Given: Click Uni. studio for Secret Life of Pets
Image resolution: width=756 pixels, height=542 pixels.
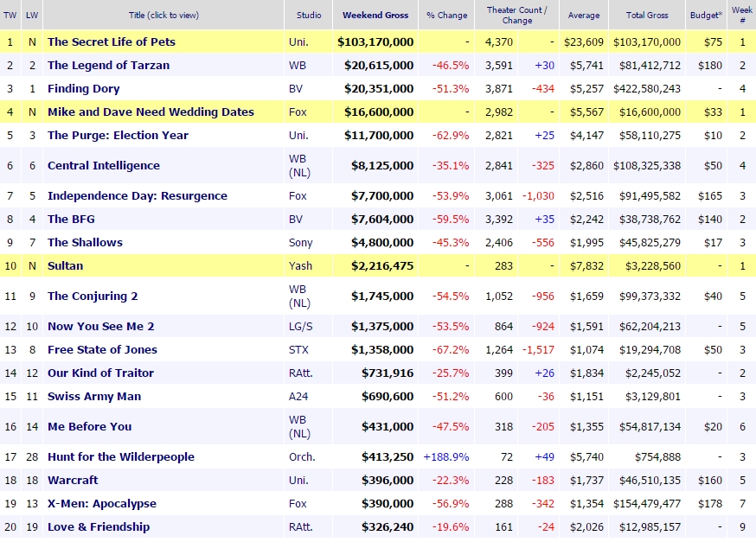Looking at the screenshot, I should coord(298,41).
